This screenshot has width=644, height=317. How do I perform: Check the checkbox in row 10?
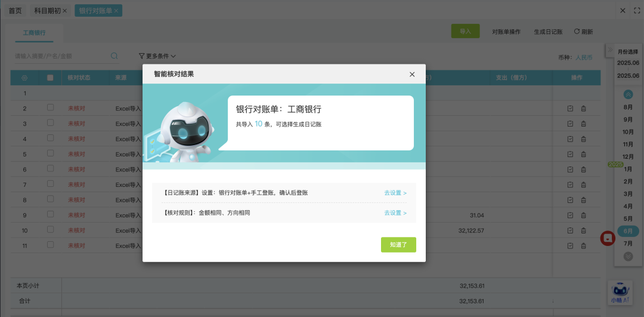click(x=50, y=229)
